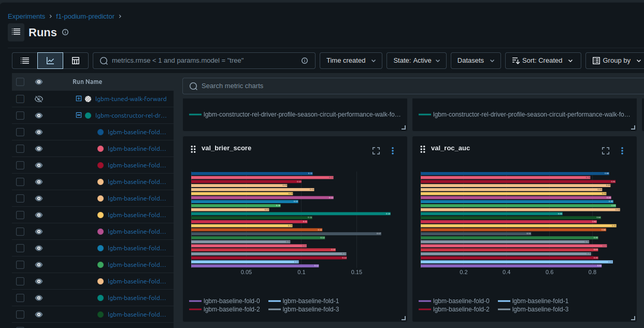Open the val_brier_score chart kebab menu
This screenshot has width=644, height=328.
393,151
